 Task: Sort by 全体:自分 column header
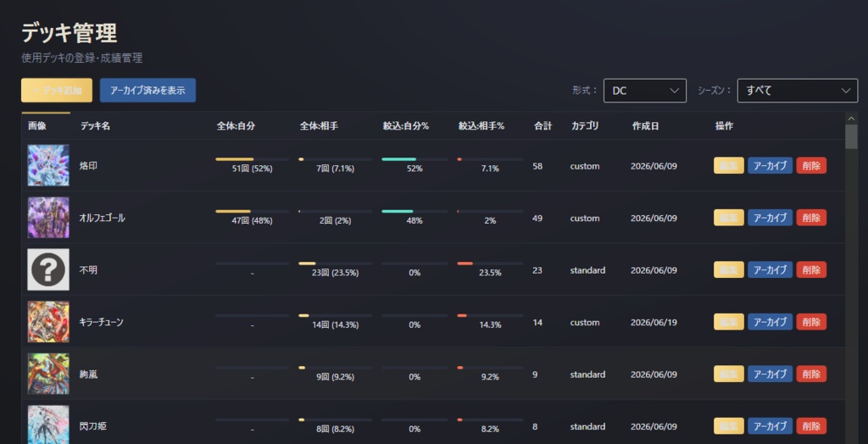tap(236, 126)
